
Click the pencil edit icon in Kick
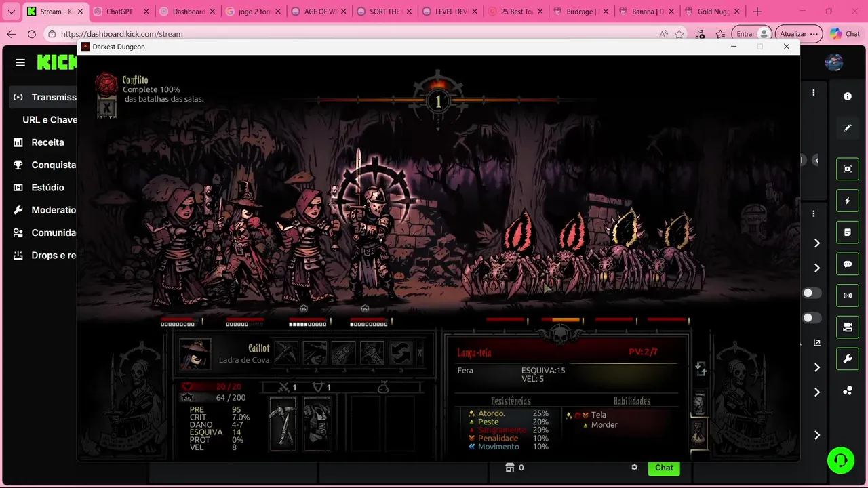(848, 127)
